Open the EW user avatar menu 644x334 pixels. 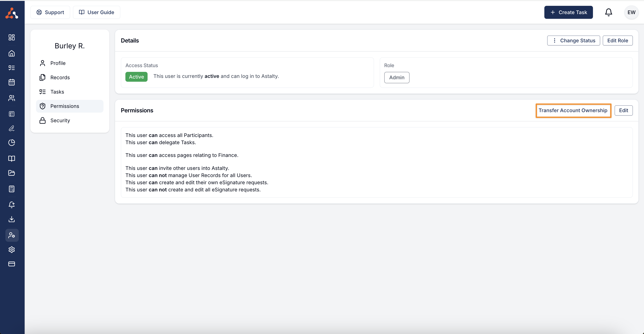tap(631, 12)
